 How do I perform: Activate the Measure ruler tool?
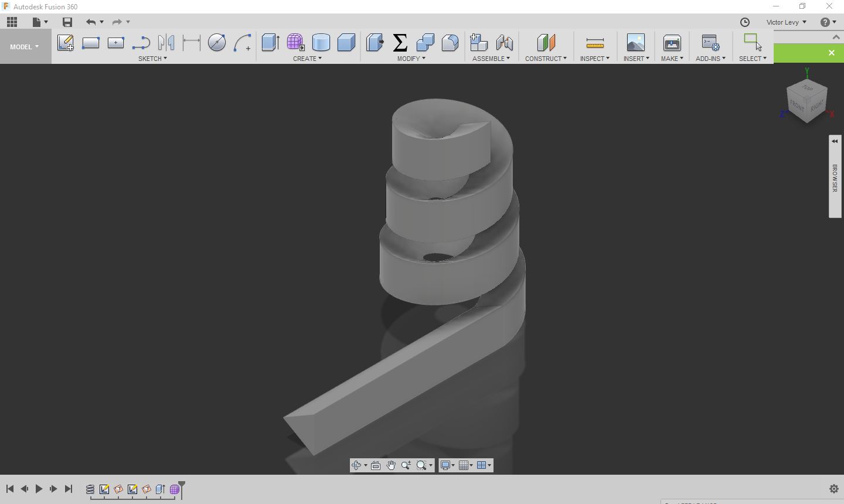point(595,43)
